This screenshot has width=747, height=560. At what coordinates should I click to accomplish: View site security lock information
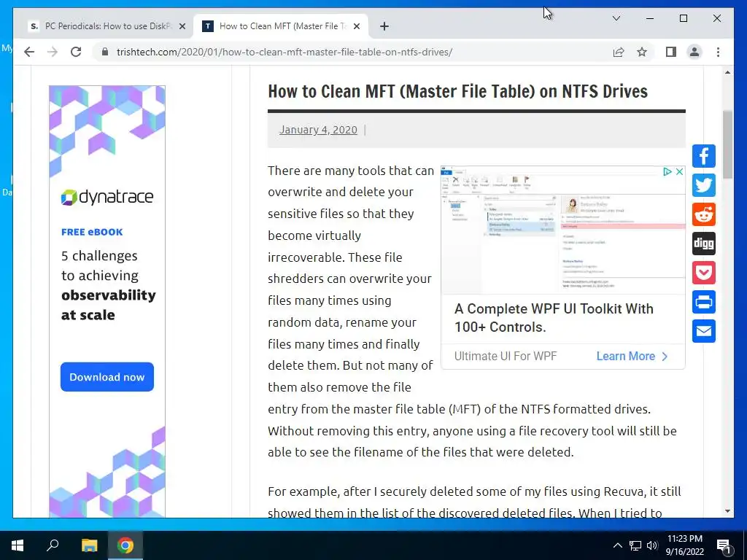coord(105,52)
